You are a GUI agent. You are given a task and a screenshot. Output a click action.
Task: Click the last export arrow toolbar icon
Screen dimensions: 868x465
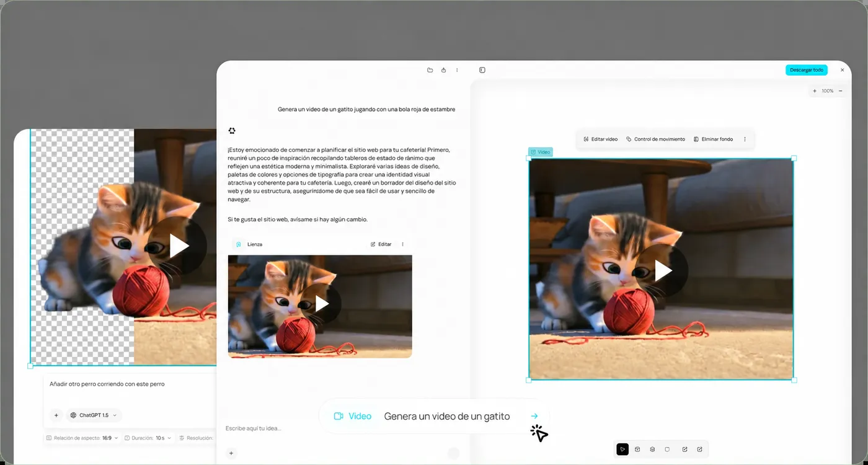click(x=699, y=449)
